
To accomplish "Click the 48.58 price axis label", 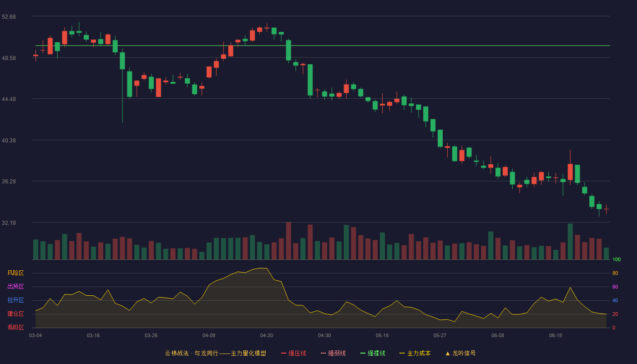I will point(9,58).
